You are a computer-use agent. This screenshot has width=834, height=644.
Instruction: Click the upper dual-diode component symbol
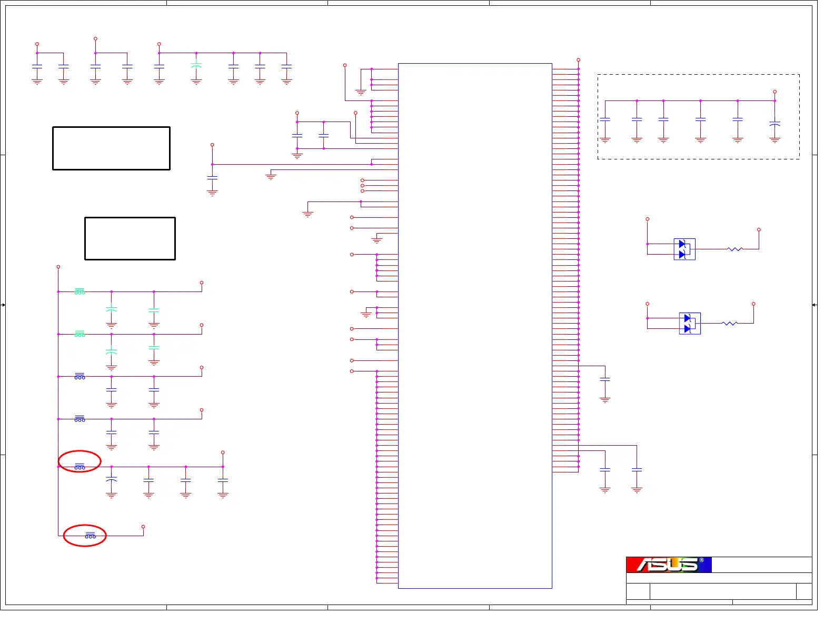(x=684, y=249)
